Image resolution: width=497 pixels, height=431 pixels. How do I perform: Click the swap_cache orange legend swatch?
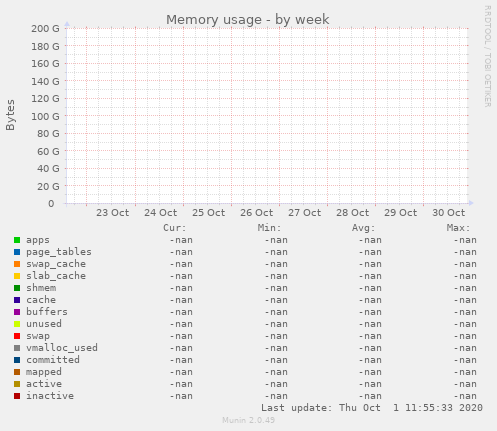[17, 264]
